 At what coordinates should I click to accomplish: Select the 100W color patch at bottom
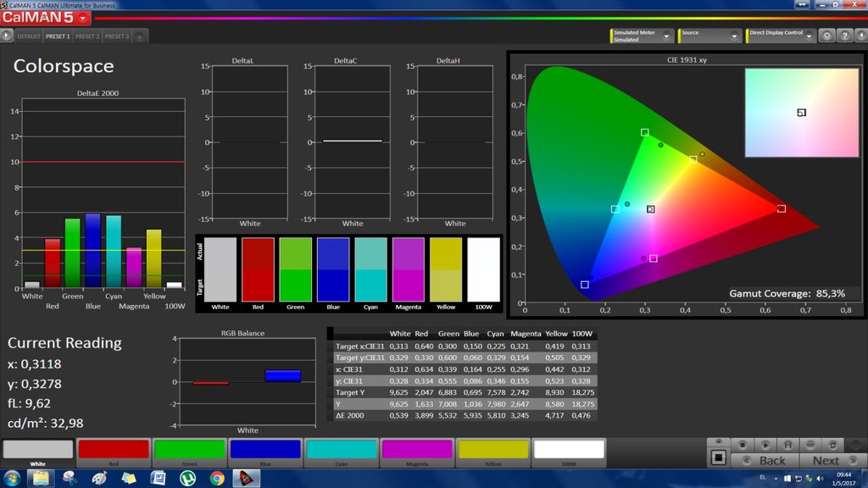click(569, 452)
